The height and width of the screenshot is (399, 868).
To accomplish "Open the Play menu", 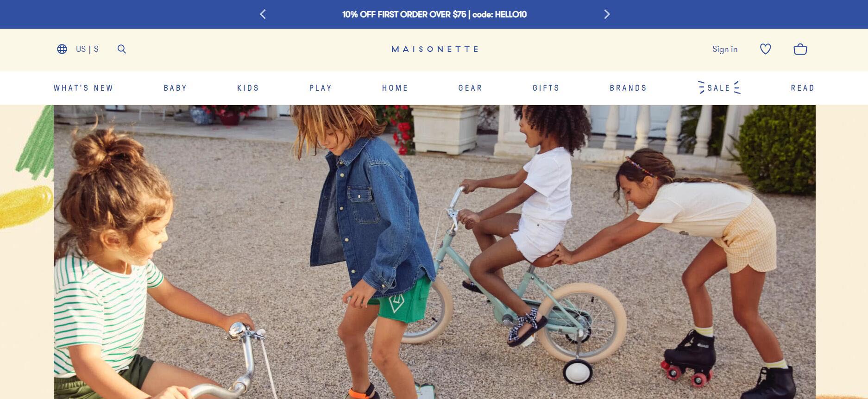I will pyautogui.click(x=321, y=88).
